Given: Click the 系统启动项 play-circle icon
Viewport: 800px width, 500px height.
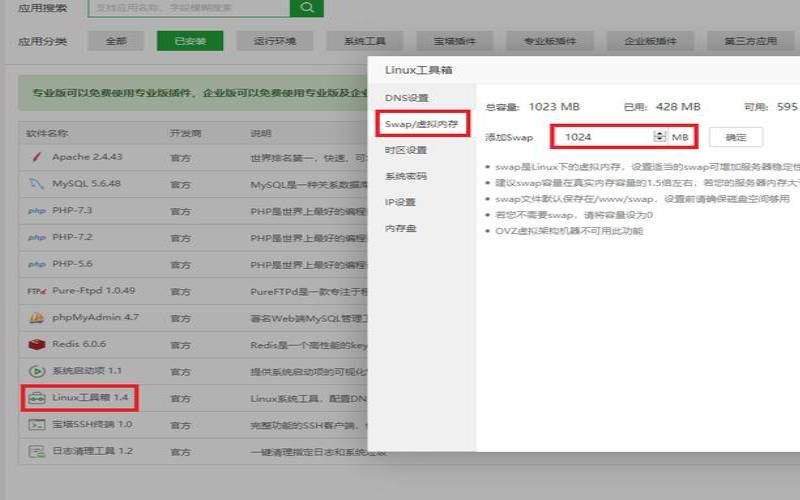Looking at the screenshot, I should pyautogui.click(x=36, y=371).
